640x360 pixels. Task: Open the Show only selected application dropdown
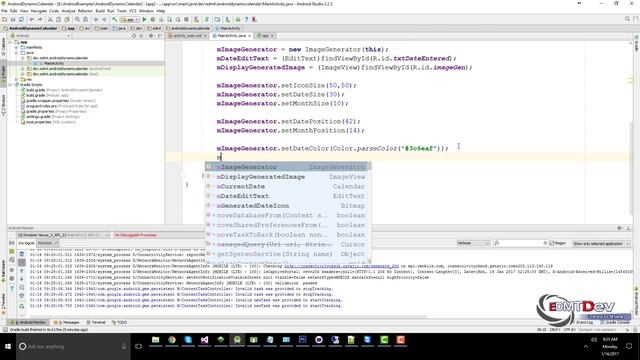point(601,244)
